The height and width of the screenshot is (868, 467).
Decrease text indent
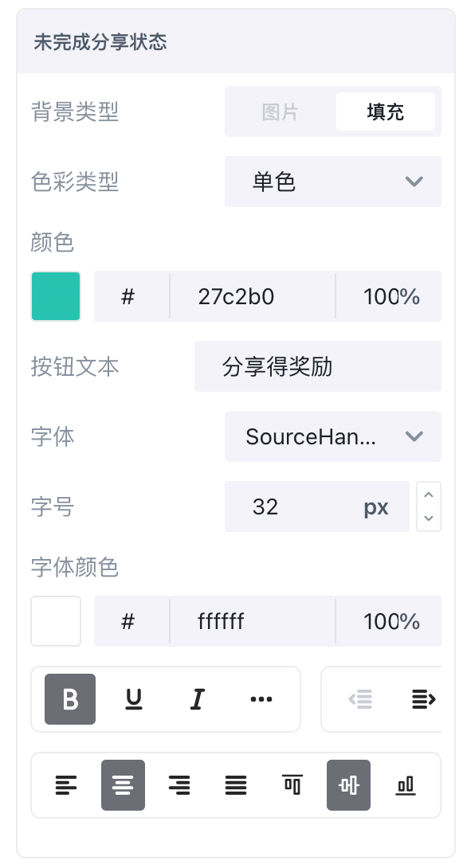[x=360, y=698]
